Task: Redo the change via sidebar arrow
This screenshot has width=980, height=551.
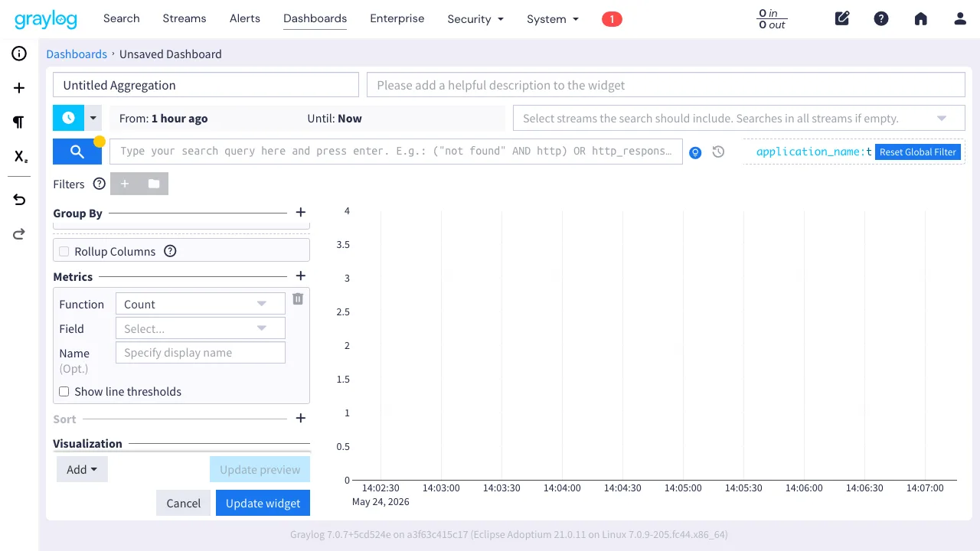Action: [19, 234]
